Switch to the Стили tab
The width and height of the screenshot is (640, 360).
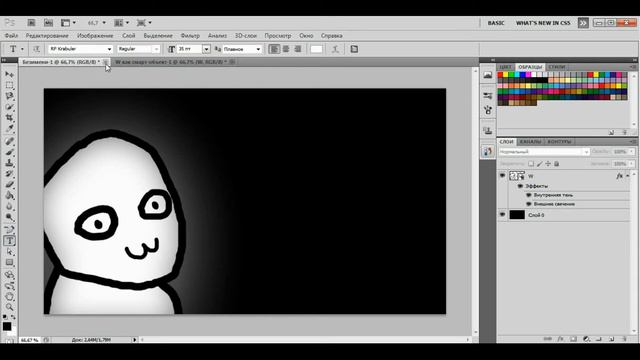click(556, 67)
